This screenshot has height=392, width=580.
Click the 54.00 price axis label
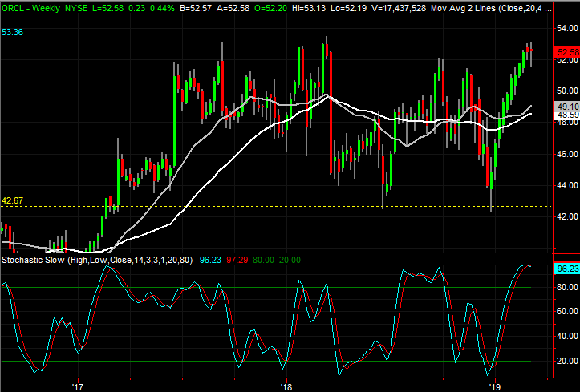(x=566, y=28)
